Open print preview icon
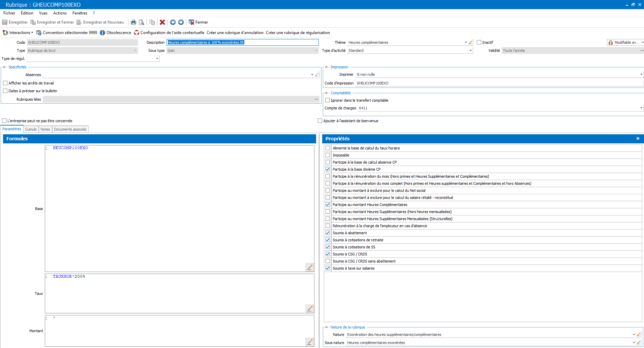 point(142,22)
